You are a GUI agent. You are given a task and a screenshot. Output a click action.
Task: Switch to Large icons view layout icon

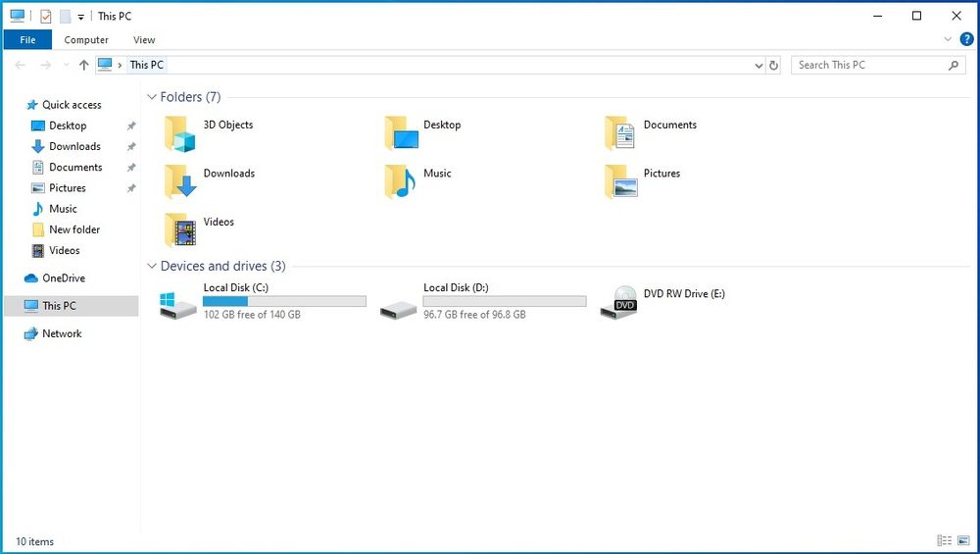click(x=963, y=541)
